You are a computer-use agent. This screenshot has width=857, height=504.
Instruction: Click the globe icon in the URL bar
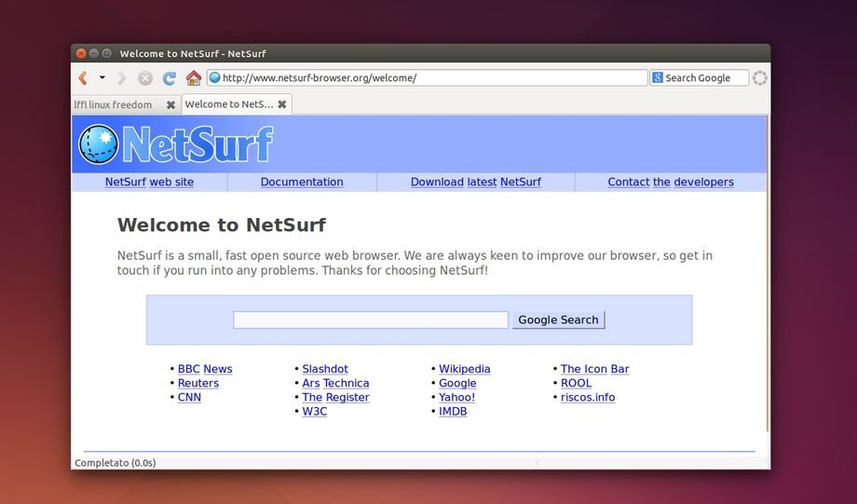coord(214,78)
